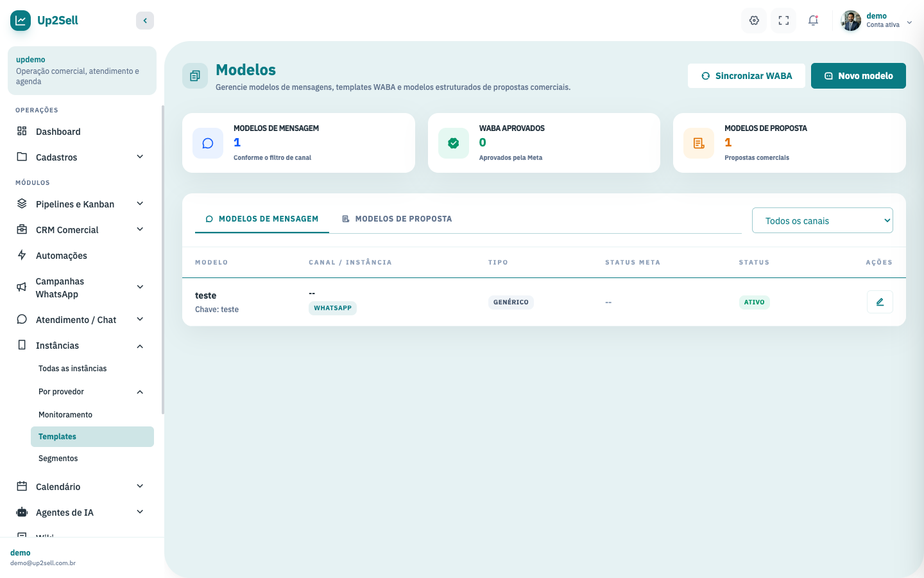Expand the Campanhas WhatsApp chevron
This screenshot has width=924, height=578.
[140, 287]
